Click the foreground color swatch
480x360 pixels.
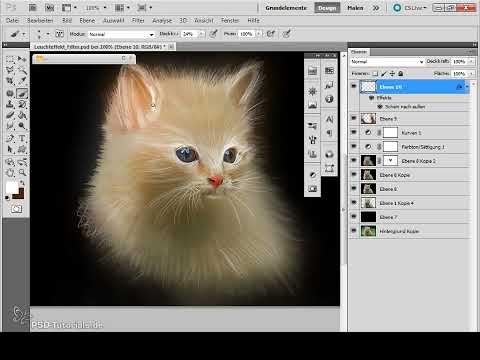click(x=12, y=187)
